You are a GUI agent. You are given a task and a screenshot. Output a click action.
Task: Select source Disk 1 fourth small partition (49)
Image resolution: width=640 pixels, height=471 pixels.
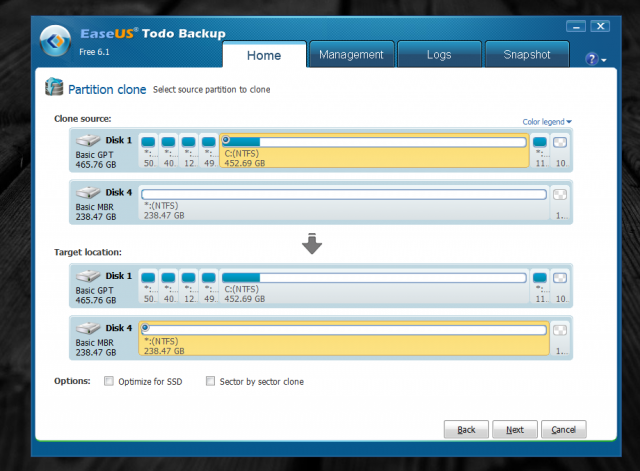pos(209,151)
